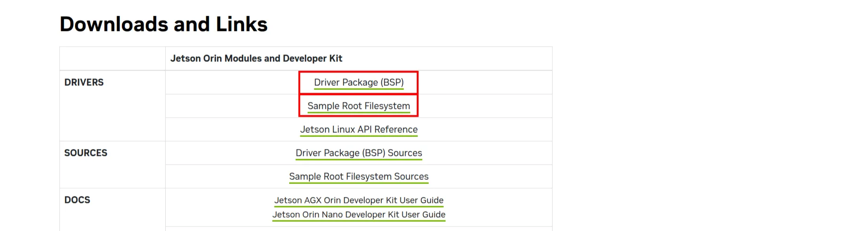Open Driver Package (BSP) Sources link

point(359,153)
